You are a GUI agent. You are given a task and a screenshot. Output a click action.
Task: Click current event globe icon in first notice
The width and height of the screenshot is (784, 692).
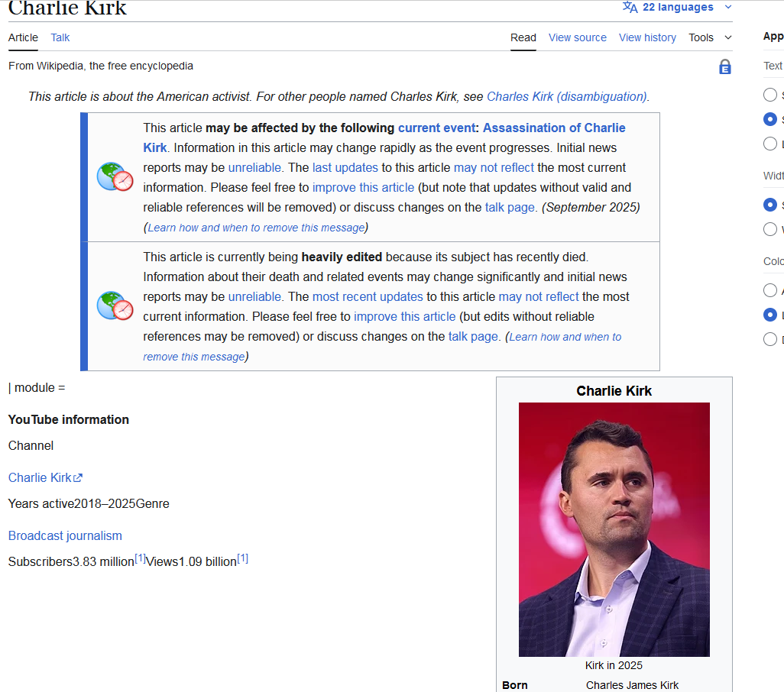(115, 177)
